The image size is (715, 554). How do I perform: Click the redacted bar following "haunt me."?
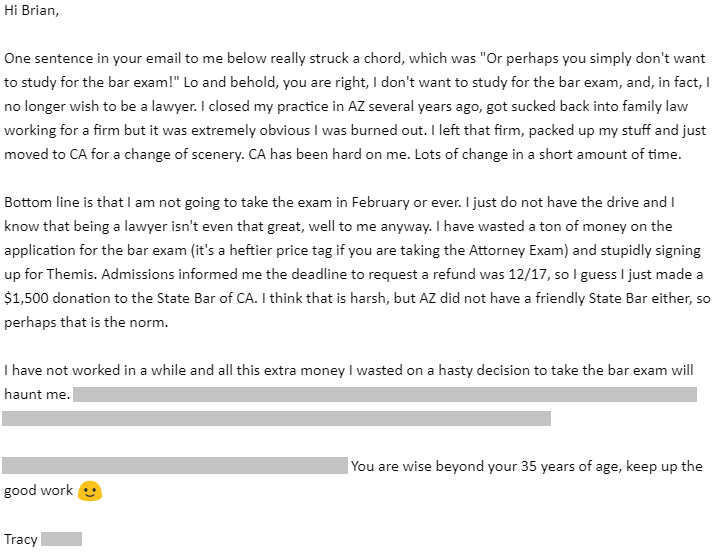coord(385,394)
